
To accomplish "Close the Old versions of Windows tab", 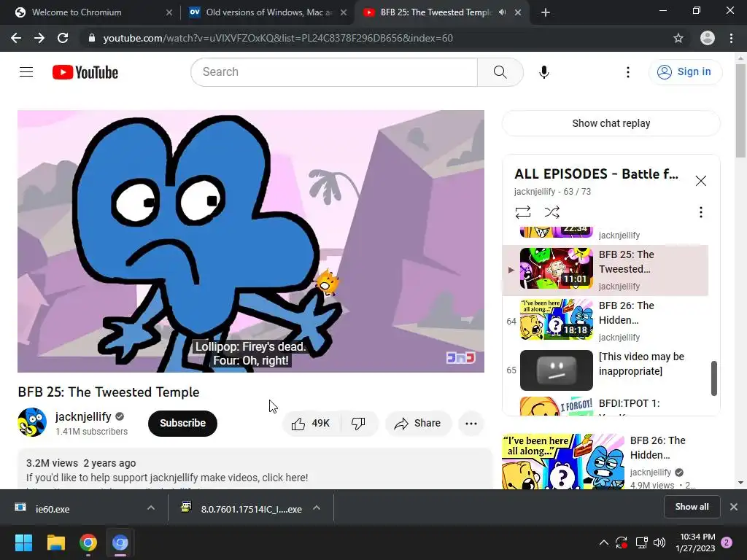I will pyautogui.click(x=344, y=12).
